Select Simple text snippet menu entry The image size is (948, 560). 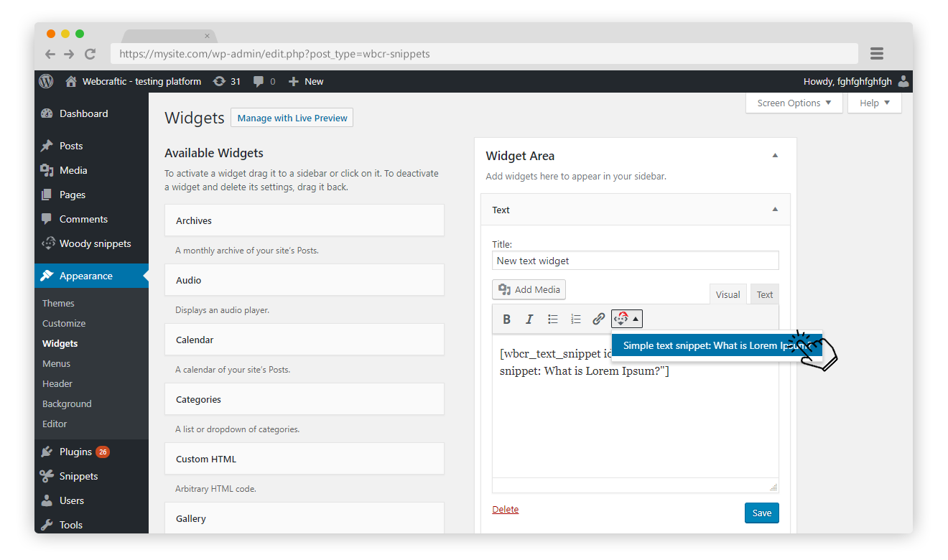click(x=717, y=345)
